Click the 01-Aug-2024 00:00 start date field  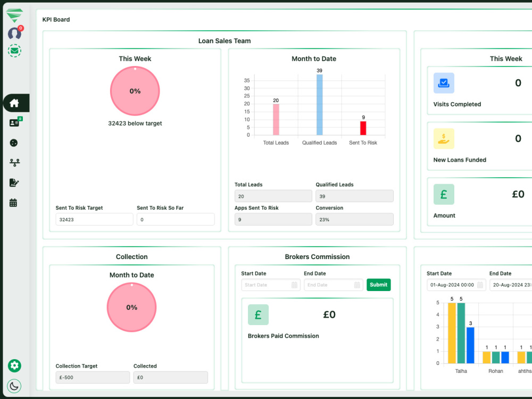(456, 285)
